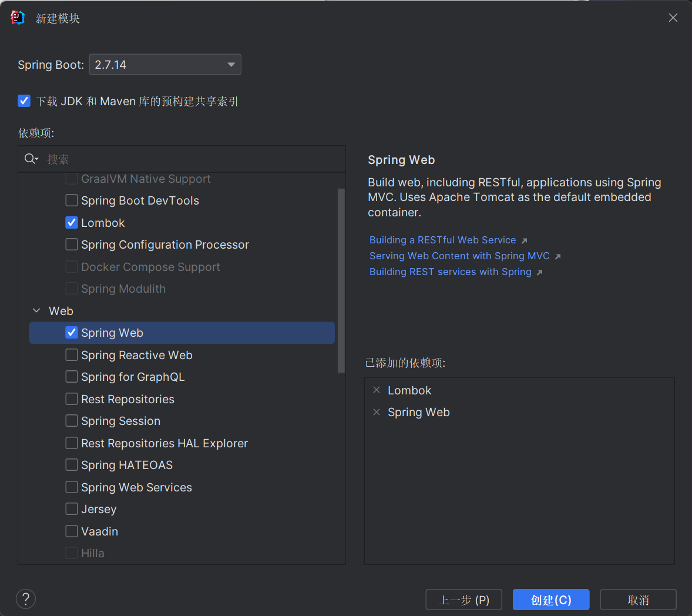Click the 已添加的依赖项 label
The width and height of the screenshot is (692, 616).
pos(405,363)
